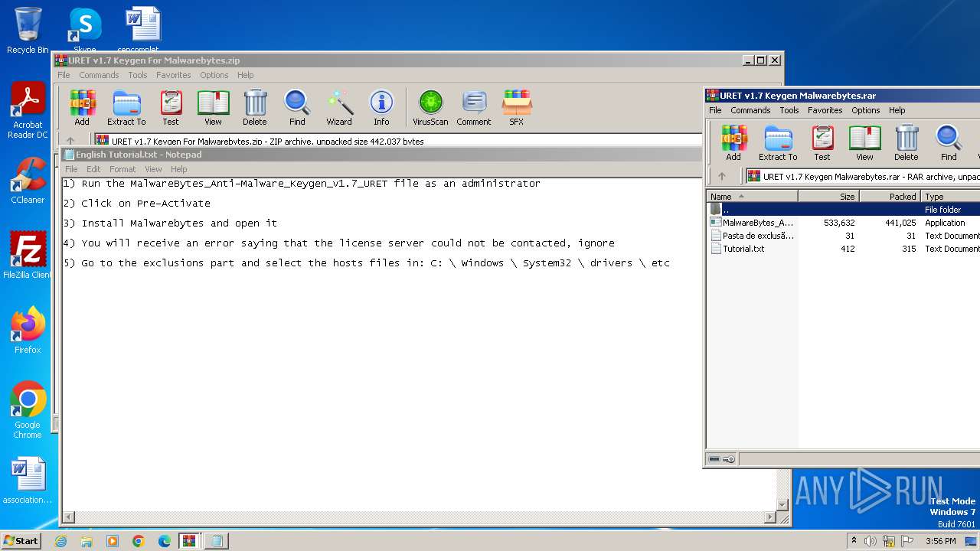Screen dimensions: 980x551
Task: Click Test icon in the rar WinRAR window
Action: click(x=822, y=143)
